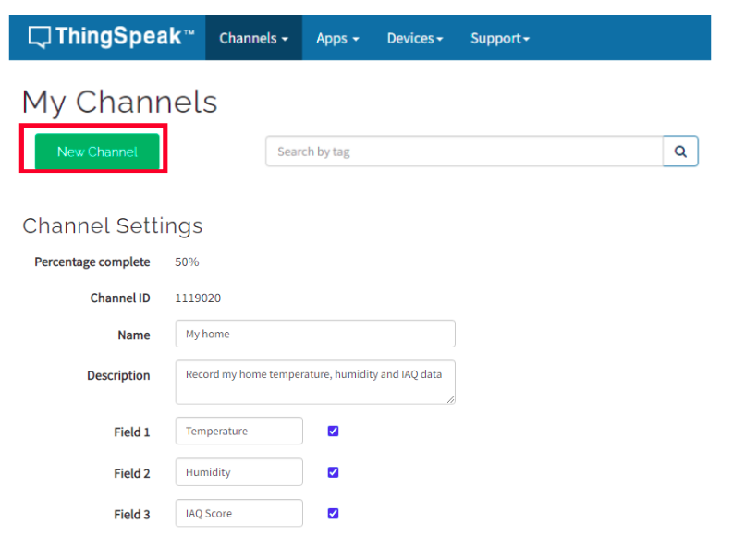Uncheck the Field 2 Humidity checkbox
Viewport: 733px width, 560px height.
coord(334,472)
